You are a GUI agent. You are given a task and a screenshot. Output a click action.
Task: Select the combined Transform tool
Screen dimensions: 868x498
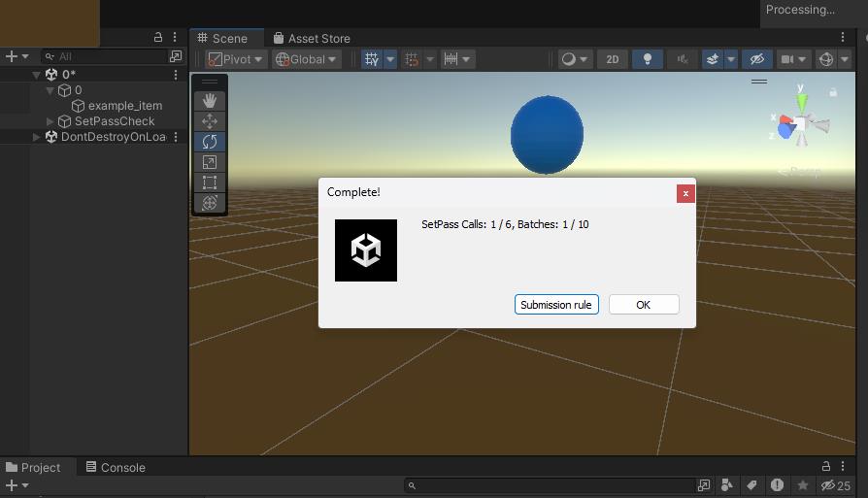[209, 203]
